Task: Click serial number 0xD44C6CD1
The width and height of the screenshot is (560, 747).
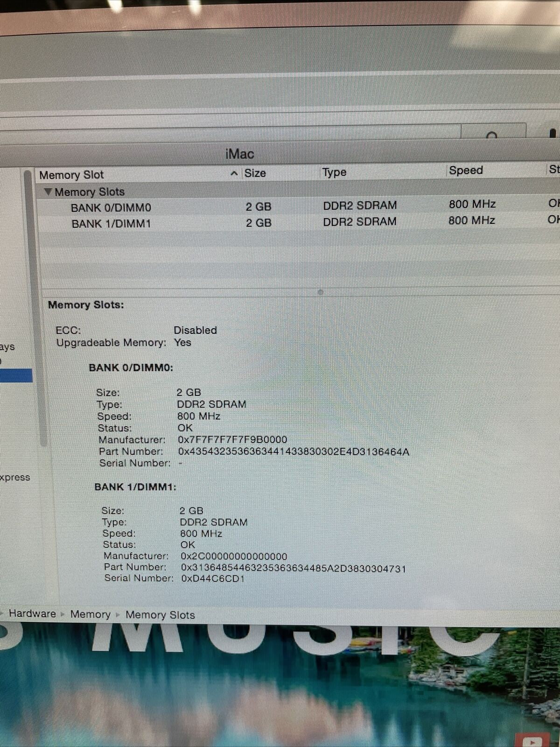Action: [x=213, y=579]
